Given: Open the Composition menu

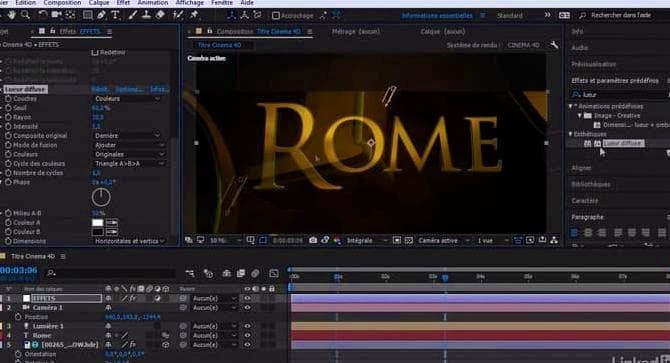Looking at the screenshot, I should pyautogui.click(x=62, y=3).
